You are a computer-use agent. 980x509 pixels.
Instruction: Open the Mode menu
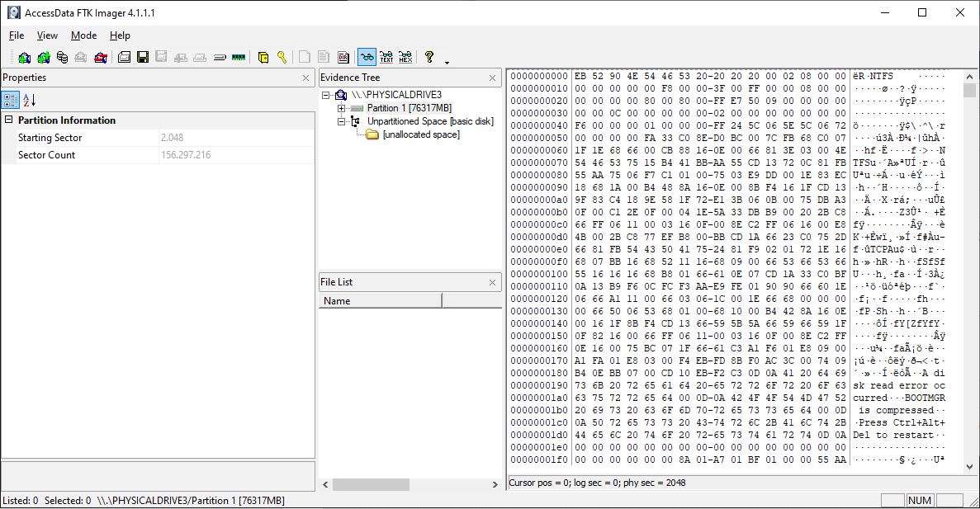pos(83,35)
